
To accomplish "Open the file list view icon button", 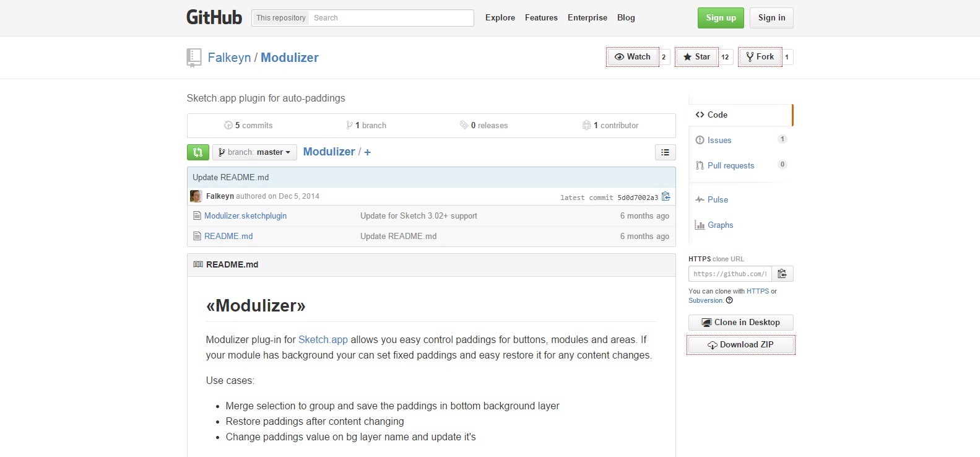I will pyautogui.click(x=665, y=152).
